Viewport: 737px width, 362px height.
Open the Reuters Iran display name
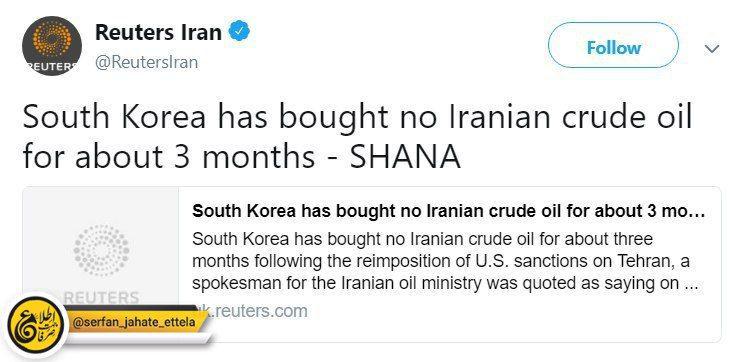click(x=158, y=32)
